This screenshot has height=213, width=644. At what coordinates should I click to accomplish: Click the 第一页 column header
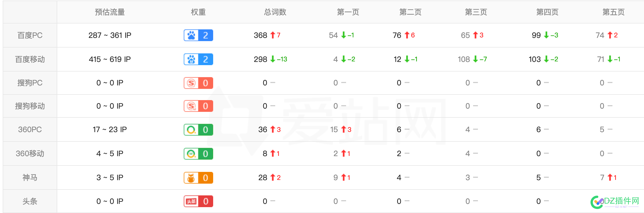coord(348,12)
